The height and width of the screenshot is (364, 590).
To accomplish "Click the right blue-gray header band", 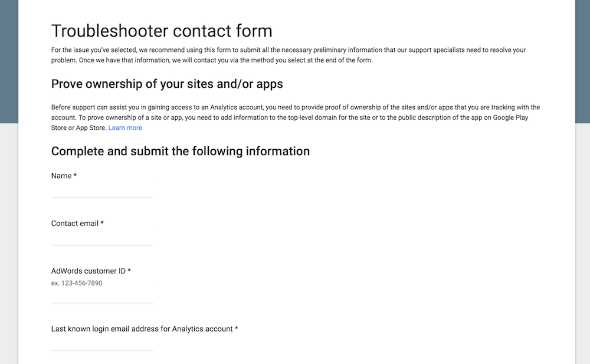I will (582, 61).
